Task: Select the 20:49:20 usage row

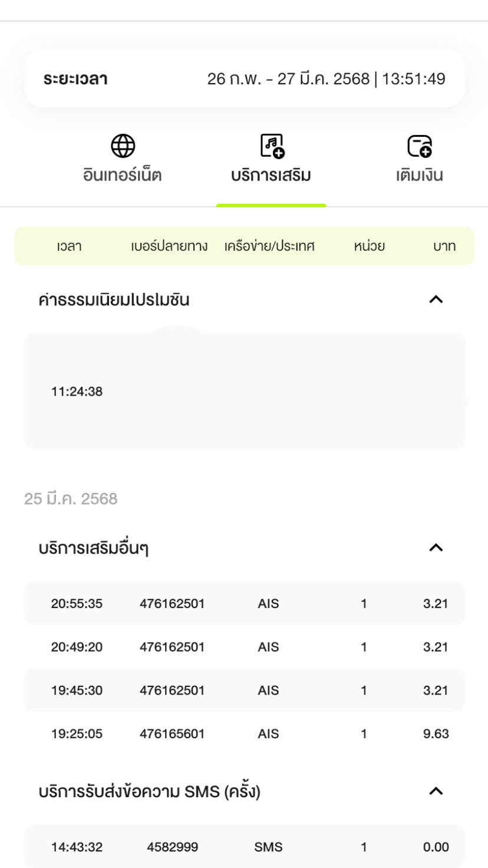Action: click(244, 647)
